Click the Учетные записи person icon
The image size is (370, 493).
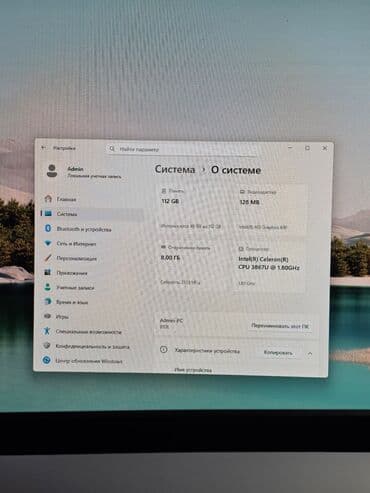48,287
